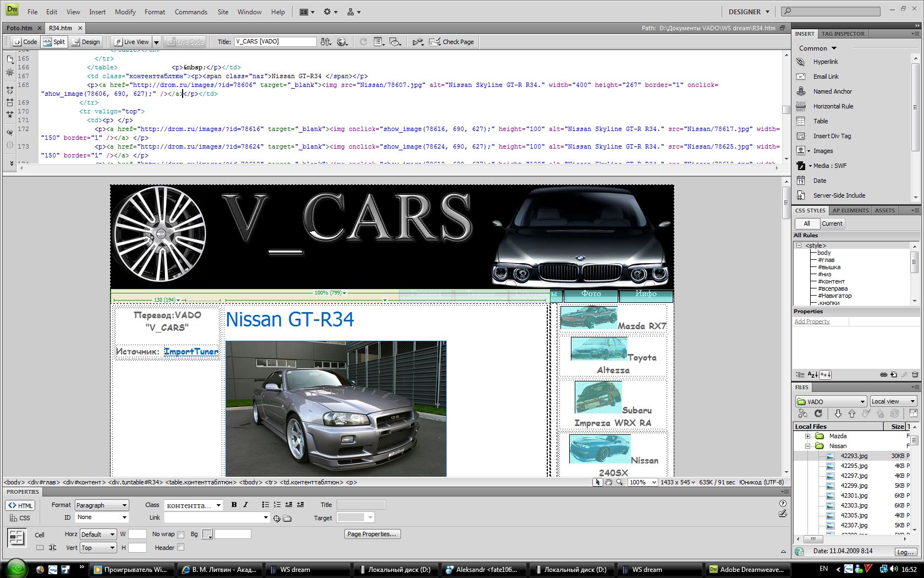
Task: Click the Connect to remote host icon
Action: pyautogui.click(x=802, y=413)
